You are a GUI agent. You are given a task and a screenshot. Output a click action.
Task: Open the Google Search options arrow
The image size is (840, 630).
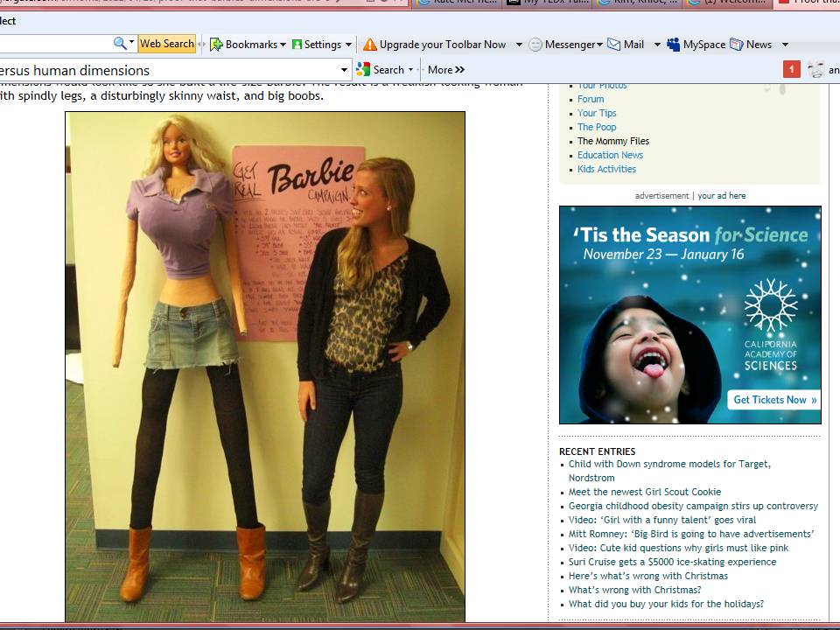[411, 70]
